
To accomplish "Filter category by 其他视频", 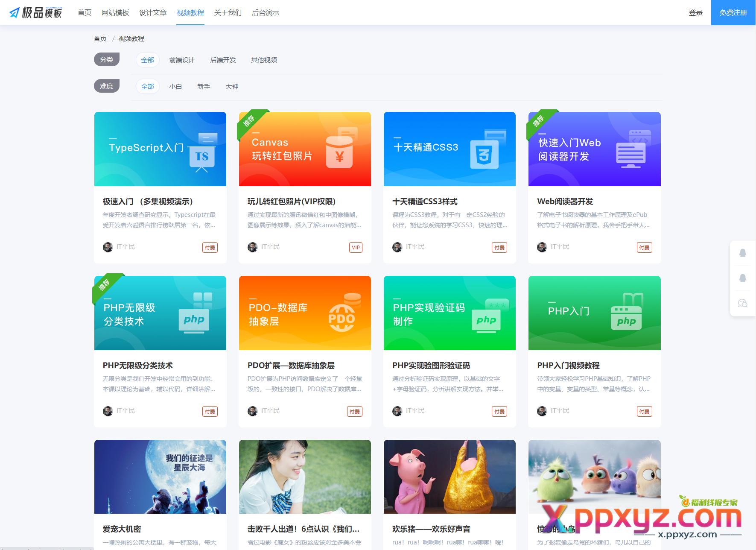I will click(264, 60).
